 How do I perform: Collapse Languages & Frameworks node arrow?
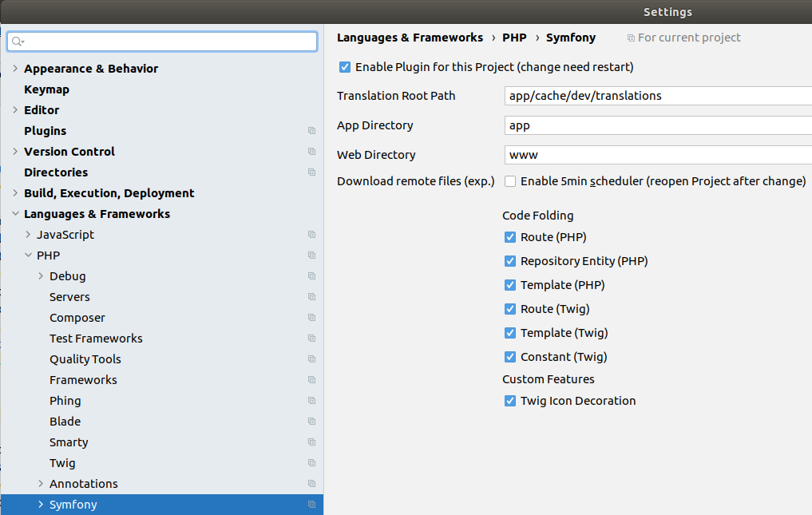click(x=15, y=213)
